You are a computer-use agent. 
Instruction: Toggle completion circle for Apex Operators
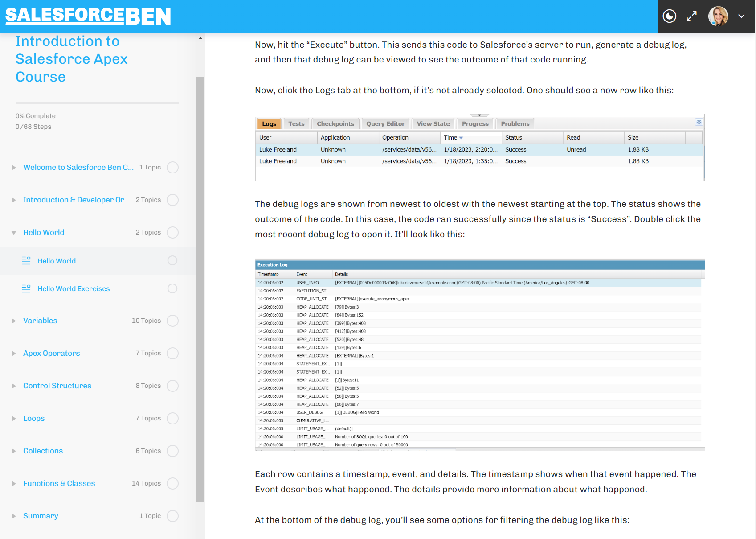click(172, 353)
